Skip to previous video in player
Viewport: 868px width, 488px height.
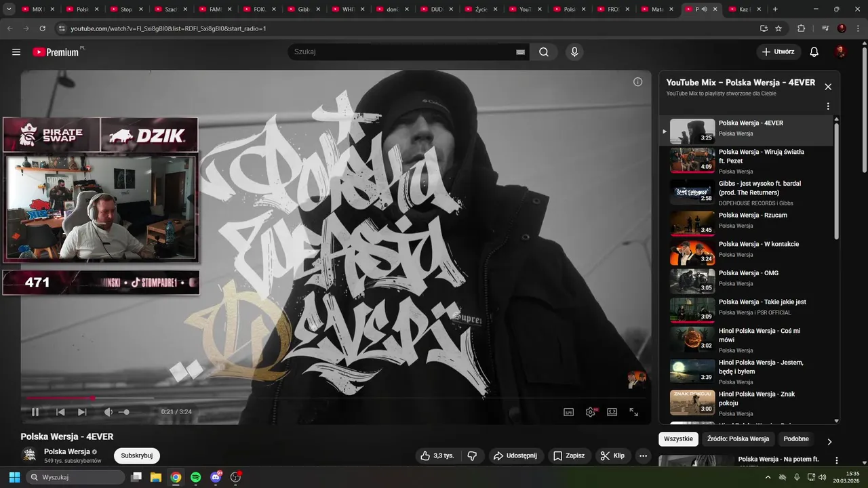coord(60,412)
